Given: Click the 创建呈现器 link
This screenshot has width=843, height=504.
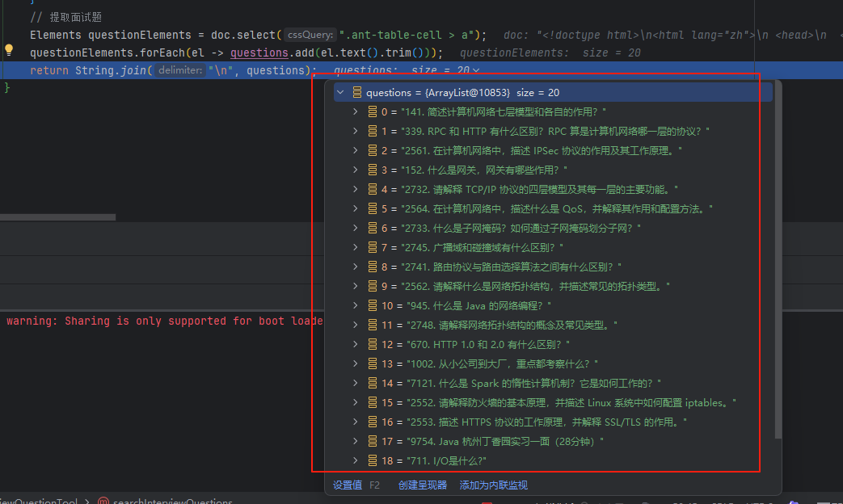Looking at the screenshot, I should (423, 485).
